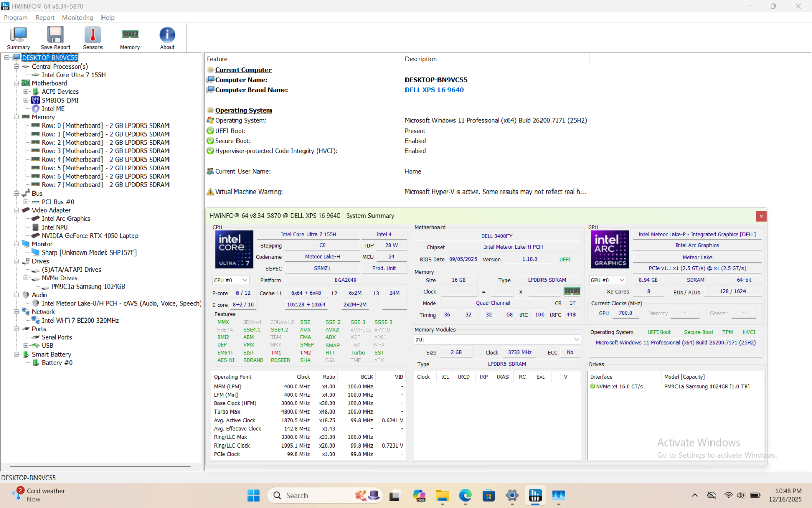This screenshot has height=508, width=812.
Task: Click the Intel Core Ultra 7 logo
Action: [234, 249]
